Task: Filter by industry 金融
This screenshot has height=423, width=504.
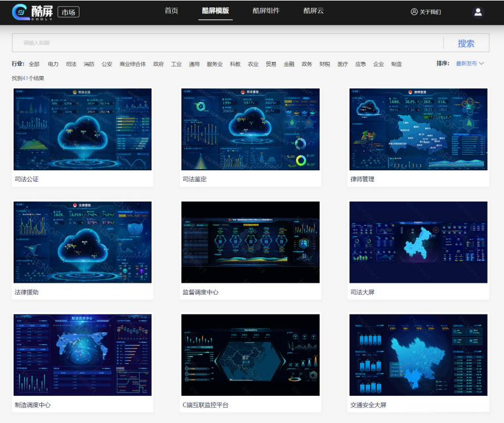Action: (289, 64)
